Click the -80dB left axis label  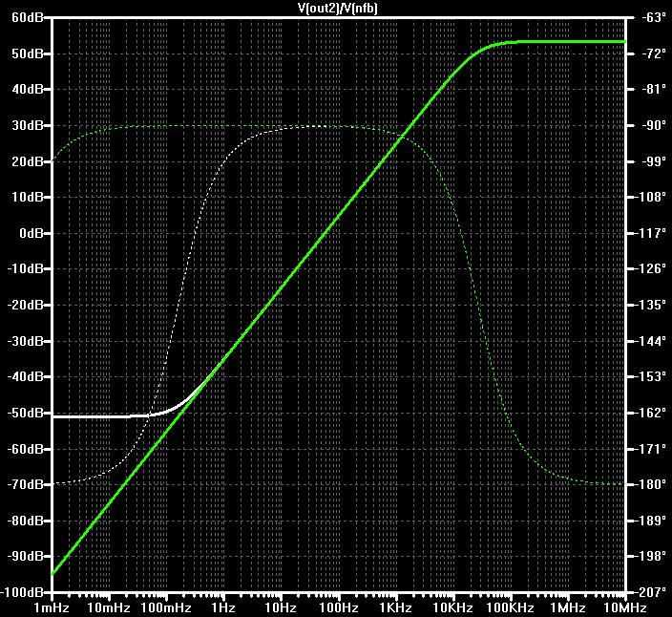[x=25, y=521]
